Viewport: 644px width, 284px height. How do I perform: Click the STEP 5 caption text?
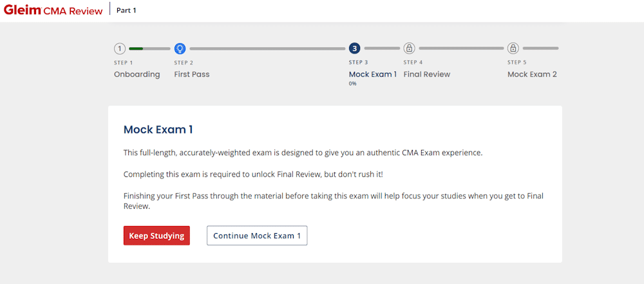(x=517, y=62)
